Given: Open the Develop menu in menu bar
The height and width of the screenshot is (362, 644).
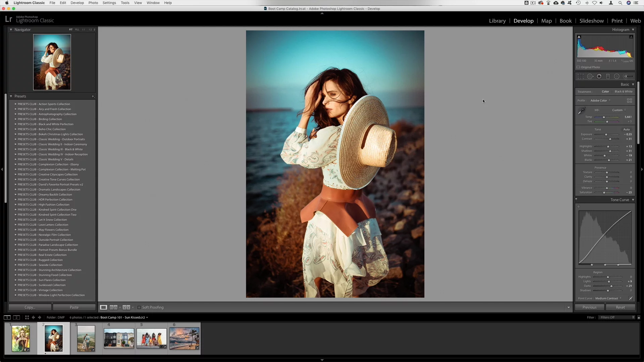Looking at the screenshot, I should click(x=77, y=3).
